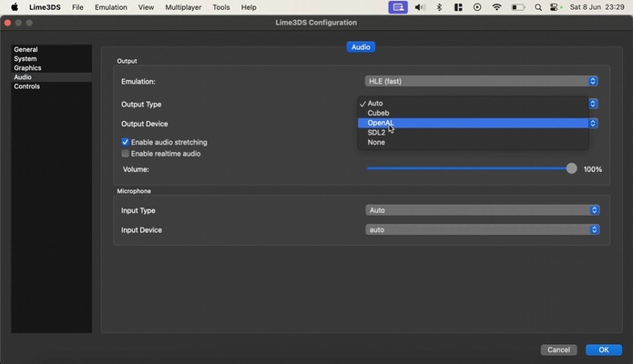
Task: Click the screen mirroring menu bar icon
Action: (398, 7)
